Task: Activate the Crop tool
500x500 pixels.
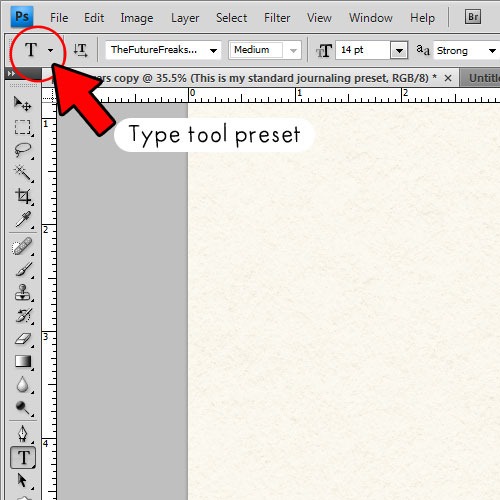Action: pyautogui.click(x=23, y=196)
